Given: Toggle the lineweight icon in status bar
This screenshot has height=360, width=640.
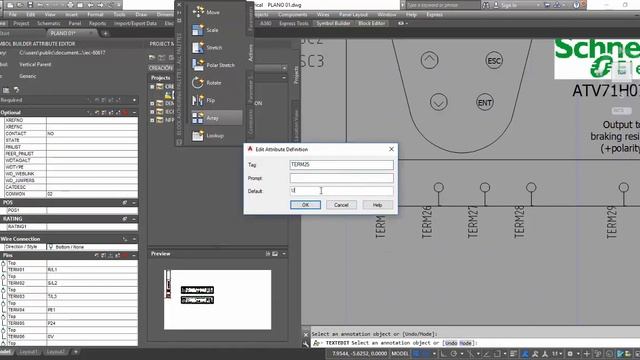Looking at the screenshot, I should (513, 353).
